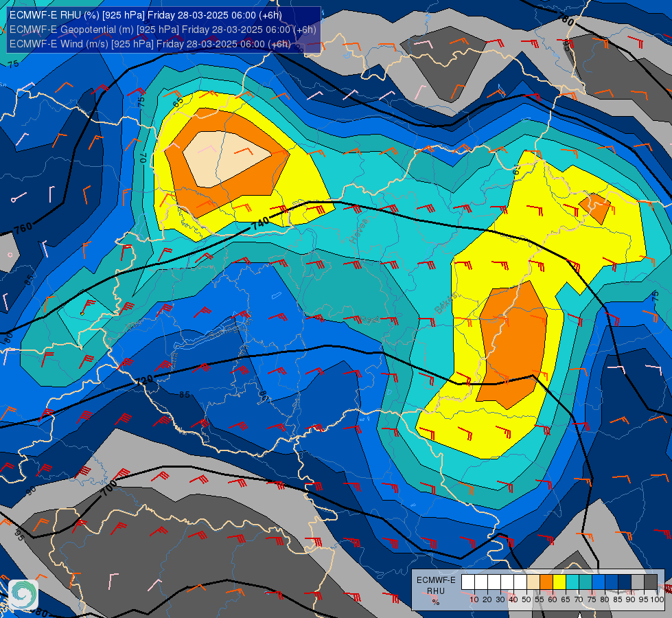This screenshot has height=618, width=672.
Task: Click the Heves county label on map
Action: click(x=359, y=230)
